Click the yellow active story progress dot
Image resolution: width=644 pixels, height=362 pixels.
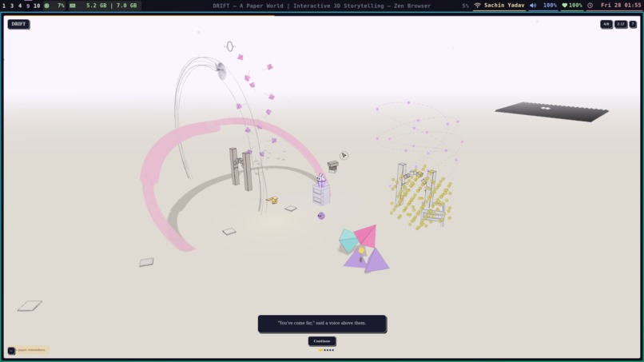point(320,350)
